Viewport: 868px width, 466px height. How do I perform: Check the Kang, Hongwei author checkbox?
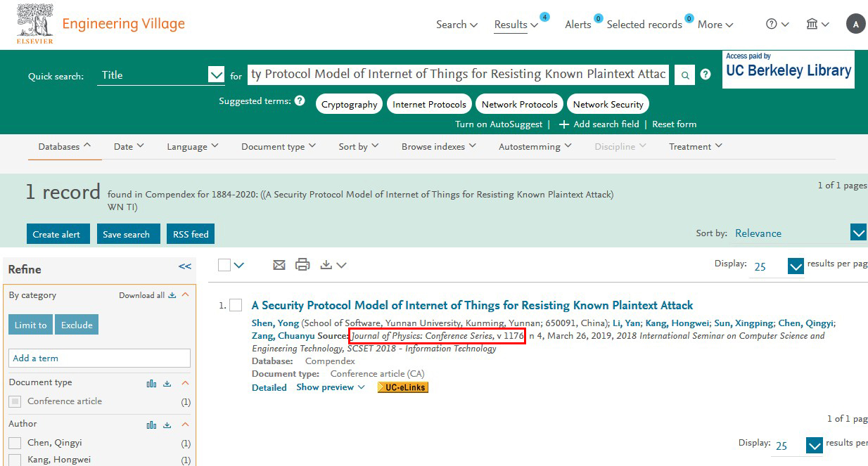(15, 460)
